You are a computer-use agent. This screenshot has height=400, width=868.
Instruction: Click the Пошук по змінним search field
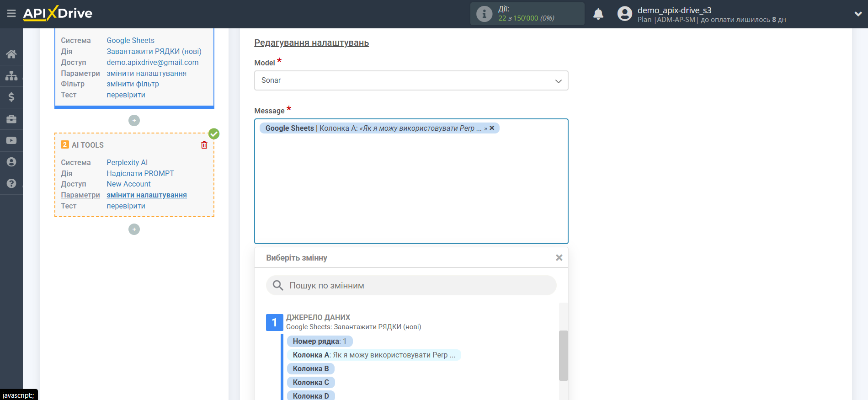411,285
